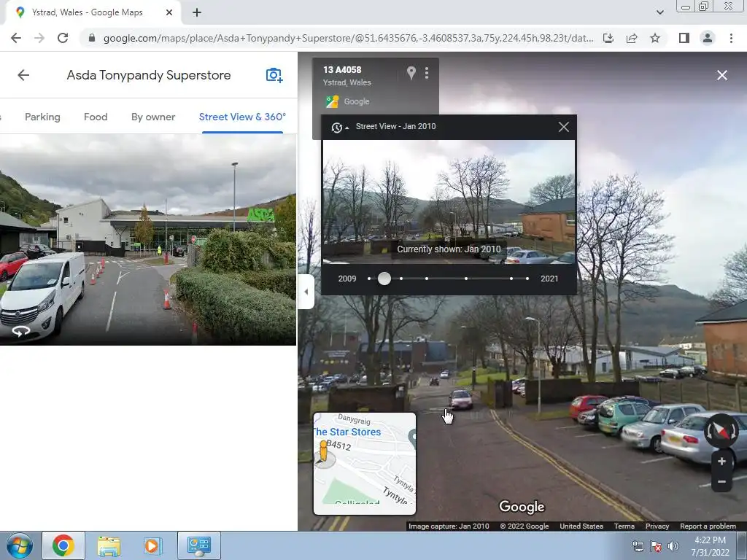Open the three-dot options in address card
This screenshot has height=560, width=747.
427,73
